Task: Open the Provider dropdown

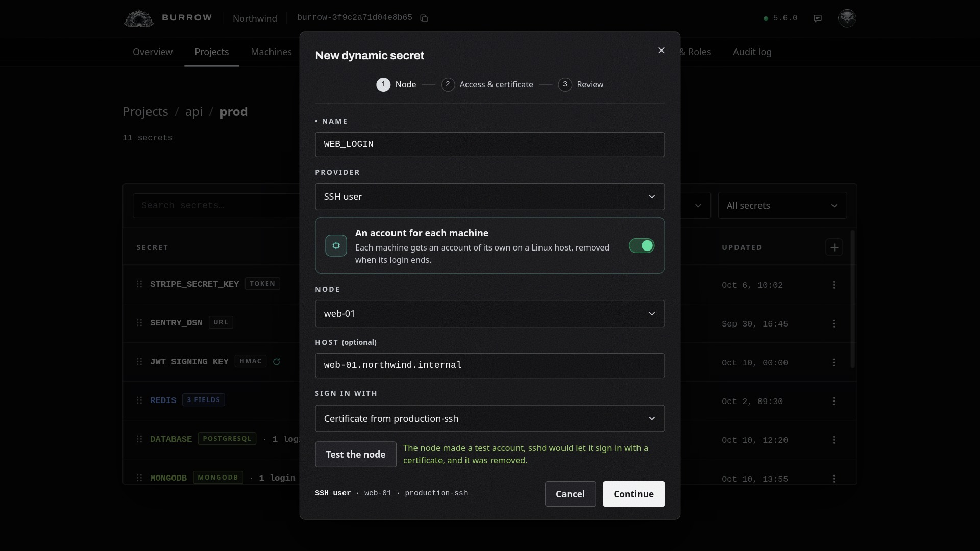Action: pyautogui.click(x=490, y=197)
